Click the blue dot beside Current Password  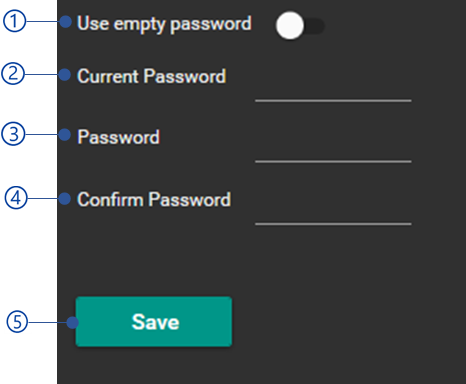(65, 75)
